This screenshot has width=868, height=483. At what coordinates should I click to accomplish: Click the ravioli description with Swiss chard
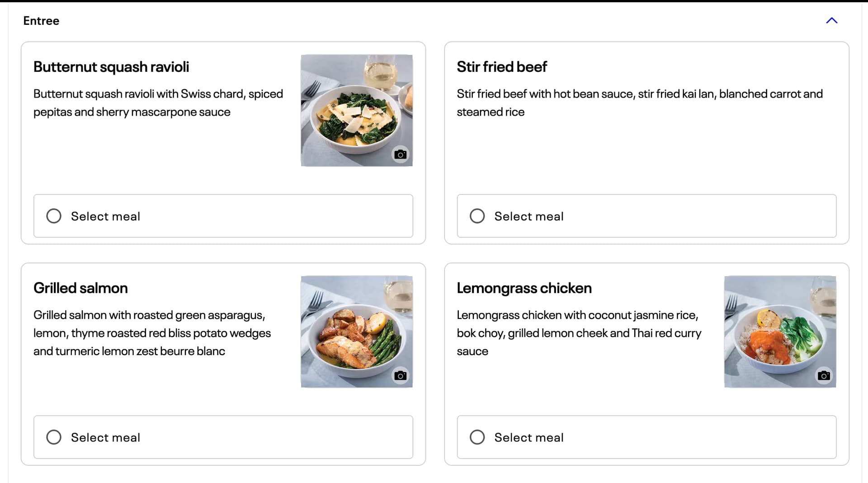click(158, 103)
